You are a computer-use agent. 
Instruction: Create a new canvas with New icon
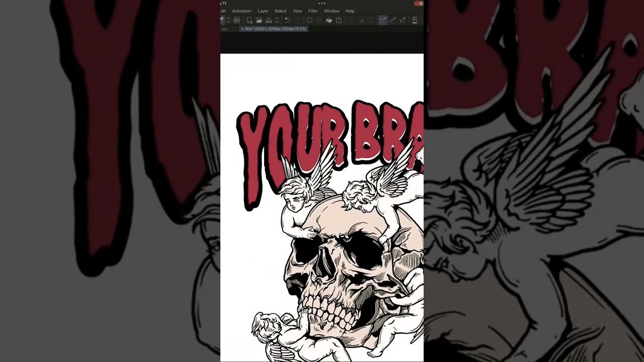point(249,20)
